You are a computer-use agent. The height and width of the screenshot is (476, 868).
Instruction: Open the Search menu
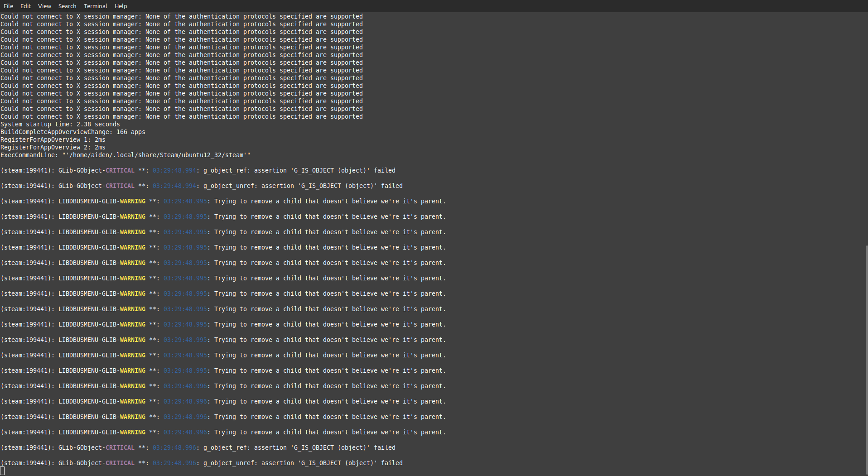click(67, 6)
